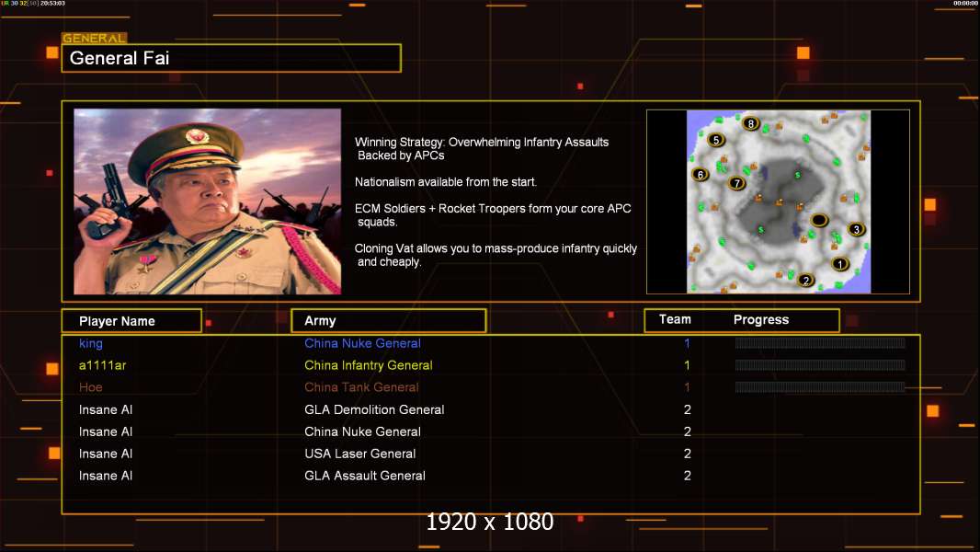This screenshot has height=552, width=980.
Task: Select start position marker 7 on minimap
Action: [737, 183]
